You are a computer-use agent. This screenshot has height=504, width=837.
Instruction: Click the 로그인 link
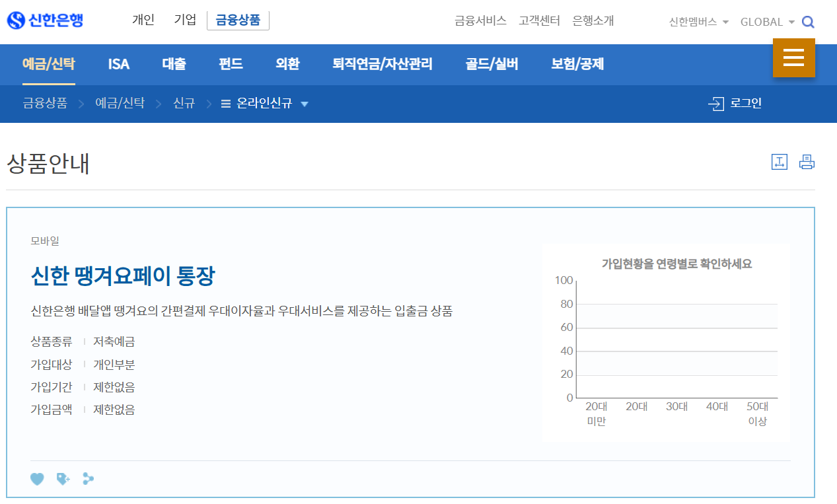[746, 104]
